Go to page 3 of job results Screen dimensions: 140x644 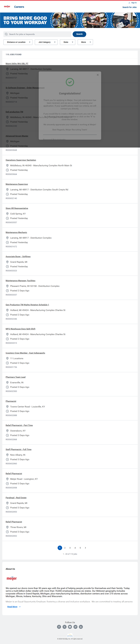pos(70,548)
